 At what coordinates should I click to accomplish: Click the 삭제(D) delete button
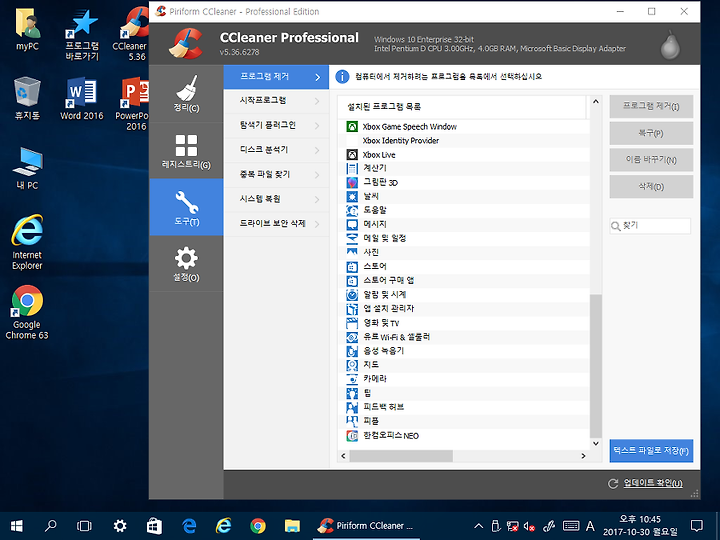(x=651, y=186)
